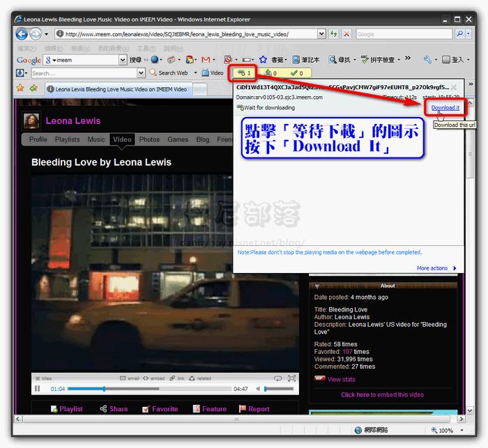This screenshot has width=488, height=448.
Task: Select the Leona Lewis Bleeding Love browser tab
Action: pyautogui.click(x=119, y=89)
